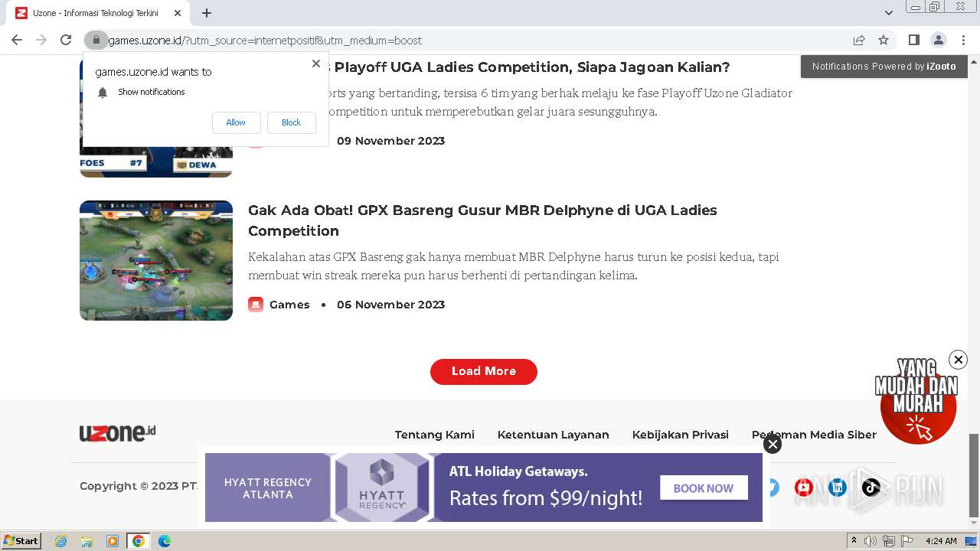The image size is (980, 551).
Task: Bookmark this page with the star icon
Action: [884, 40]
